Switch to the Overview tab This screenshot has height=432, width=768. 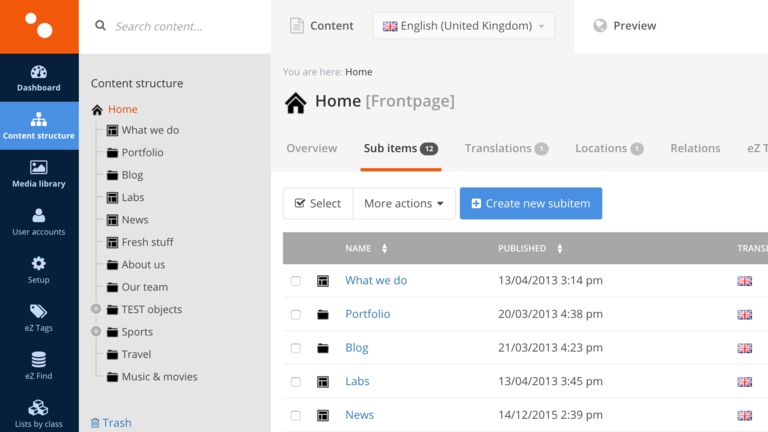pyautogui.click(x=312, y=148)
